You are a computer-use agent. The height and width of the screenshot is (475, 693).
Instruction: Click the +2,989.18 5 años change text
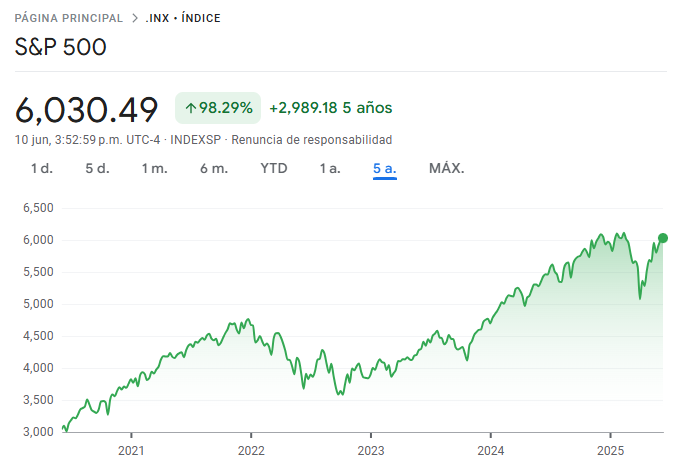[331, 107]
